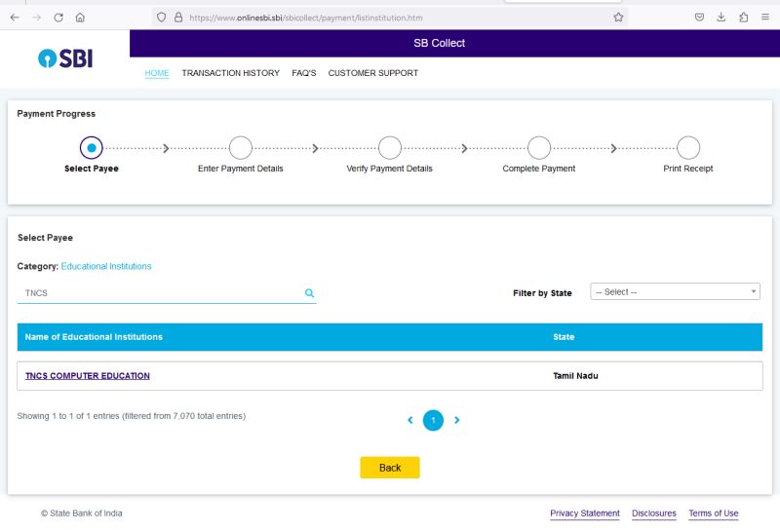Image resolution: width=780 pixels, height=532 pixels.
Task: Open CUSTOMER SUPPORT menu item
Action: point(372,73)
